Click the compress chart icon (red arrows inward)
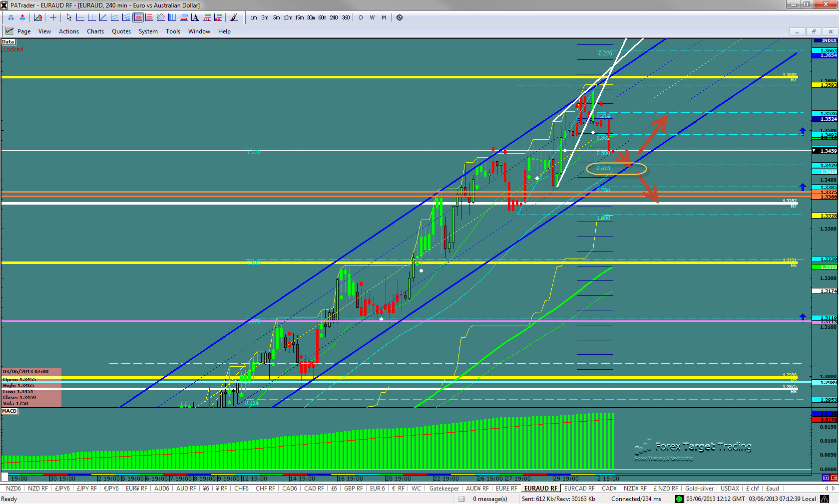The height and width of the screenshot is (504, 839). 11,17
